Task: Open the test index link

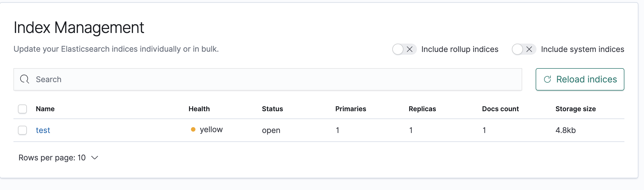Action: pyautogui.click(x=43, y=130)
